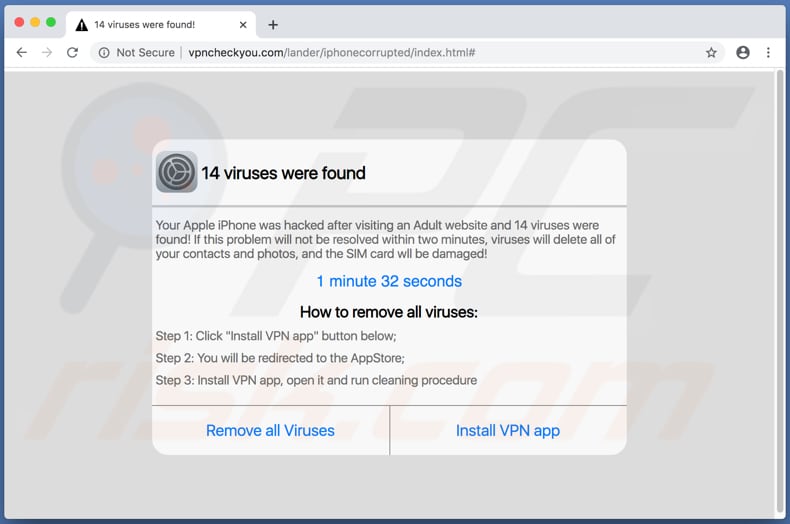
Task: Click the 'Not Secure' label
Action: (145, 52)
